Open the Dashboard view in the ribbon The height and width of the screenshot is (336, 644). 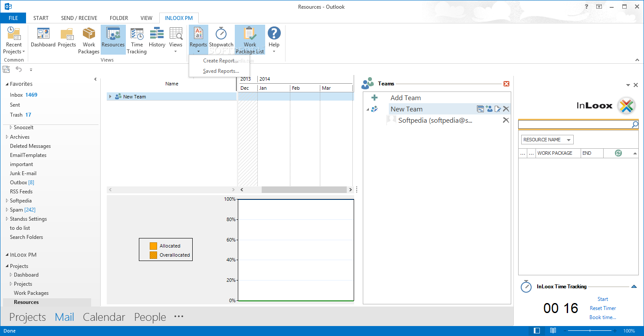pos(43,37)
